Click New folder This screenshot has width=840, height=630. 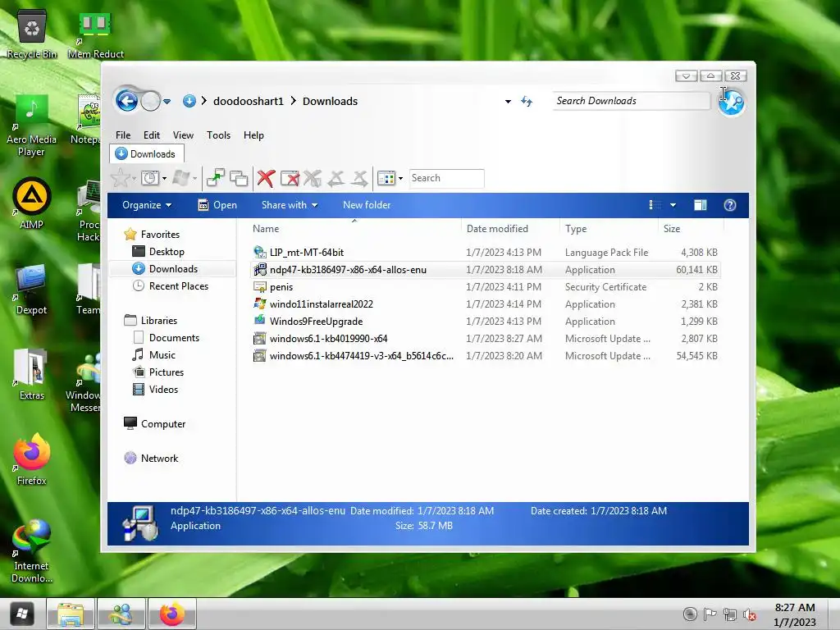coord(367,205)
